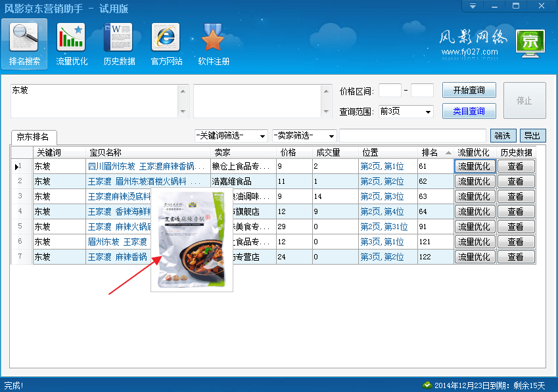Click the 停止 stop button
Image resolution: width=558 pixels, height=392 pixels.
point(524,100)
